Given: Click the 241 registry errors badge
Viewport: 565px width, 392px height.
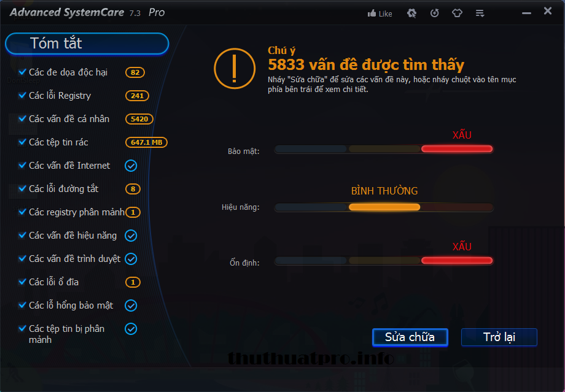Looking at the screenshot, I should (137, 96).
